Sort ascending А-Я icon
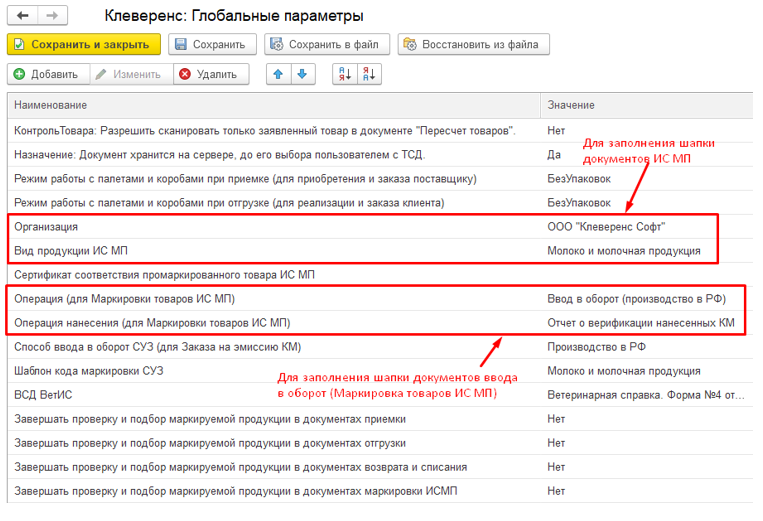 click(x=345, y=74)
